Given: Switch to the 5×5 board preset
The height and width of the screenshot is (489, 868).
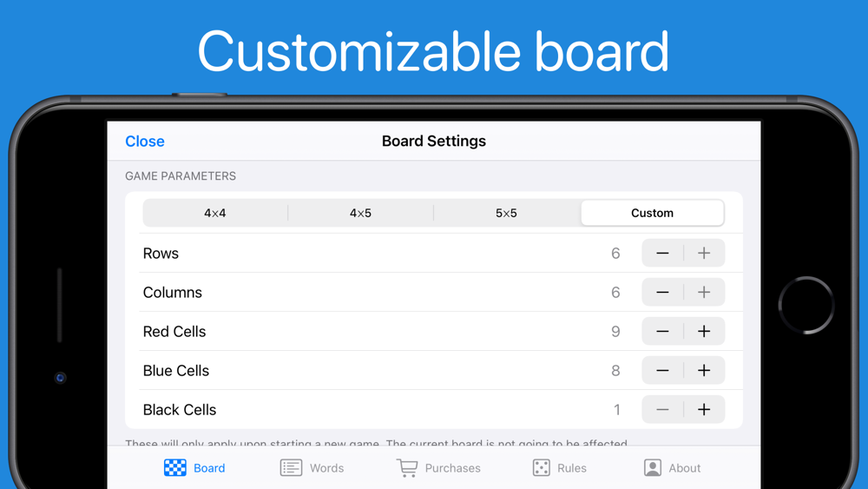Looking at the screenshot, I should 506,213.
